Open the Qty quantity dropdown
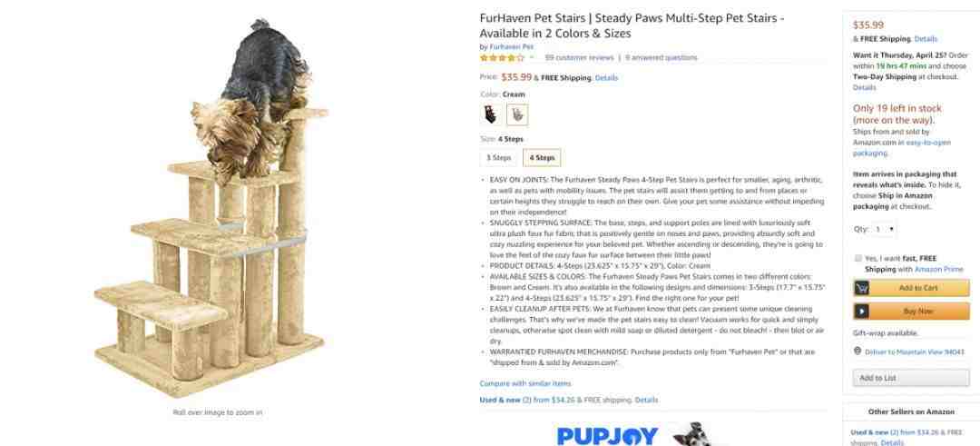Viewport: 980px width, 446px height. [884, 230]
